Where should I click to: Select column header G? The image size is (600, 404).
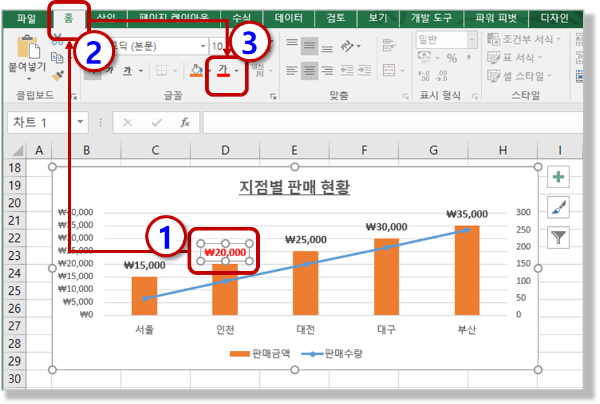433,150
